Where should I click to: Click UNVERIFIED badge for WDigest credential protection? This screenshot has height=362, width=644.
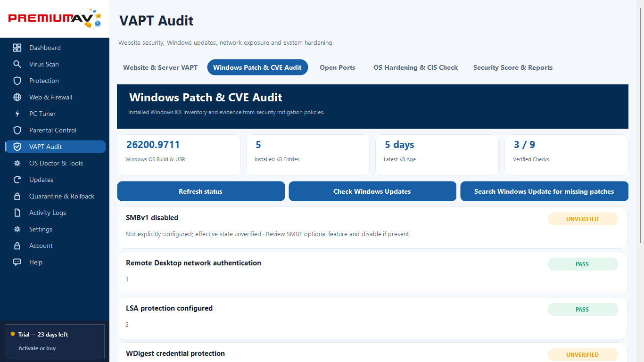(x=583, y=354)
